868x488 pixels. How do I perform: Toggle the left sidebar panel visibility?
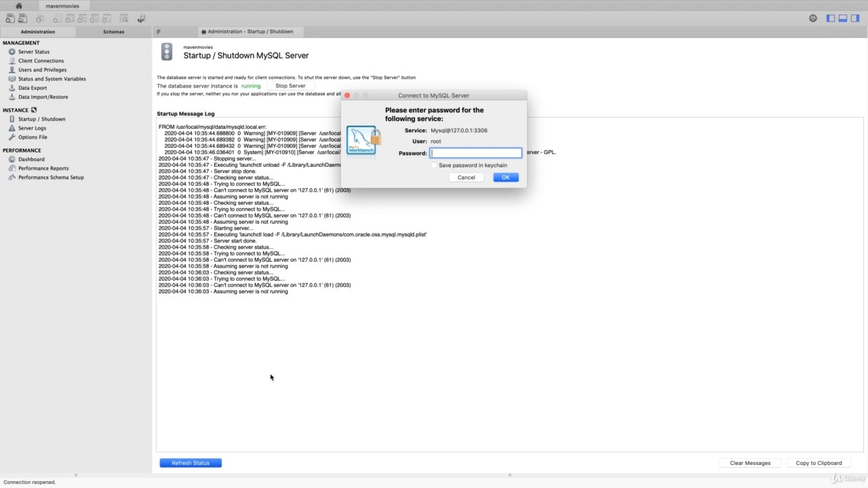click(x=830, y=18)
